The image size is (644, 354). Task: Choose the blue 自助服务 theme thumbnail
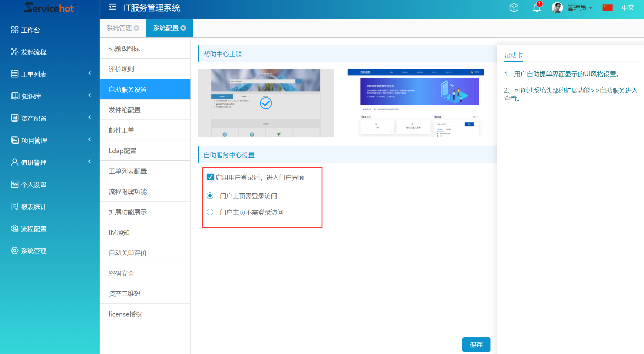(415, 103)
